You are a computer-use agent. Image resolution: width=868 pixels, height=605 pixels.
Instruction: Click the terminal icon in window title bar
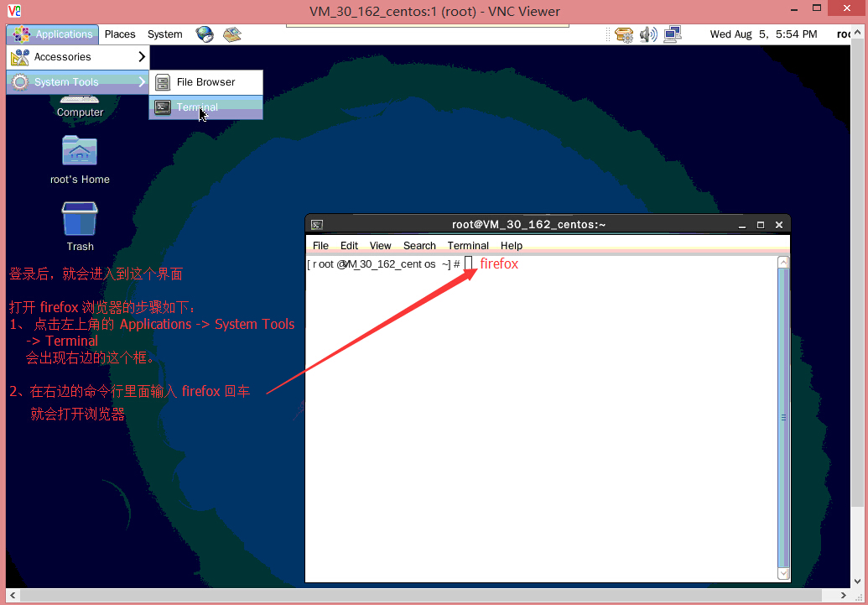(317, 225)
